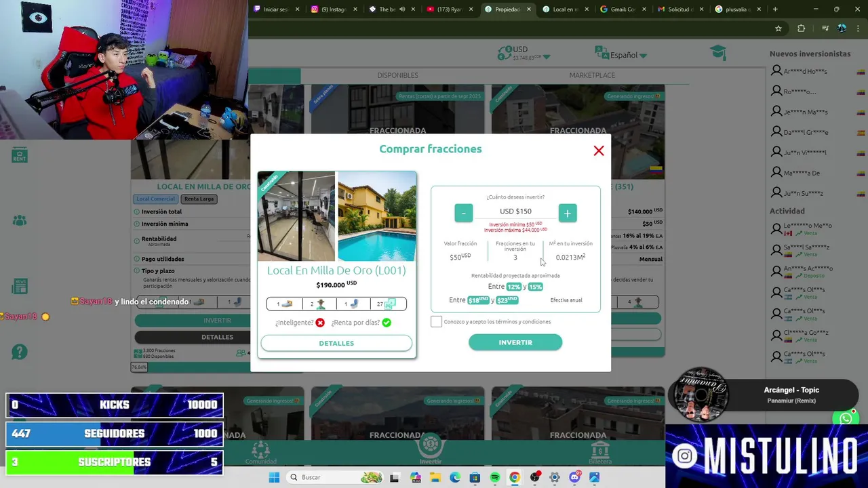Click the red X beside ¿Inteligente?
Image resolution: width=868 pixels, height=488 pixels.
click(320, 323)
